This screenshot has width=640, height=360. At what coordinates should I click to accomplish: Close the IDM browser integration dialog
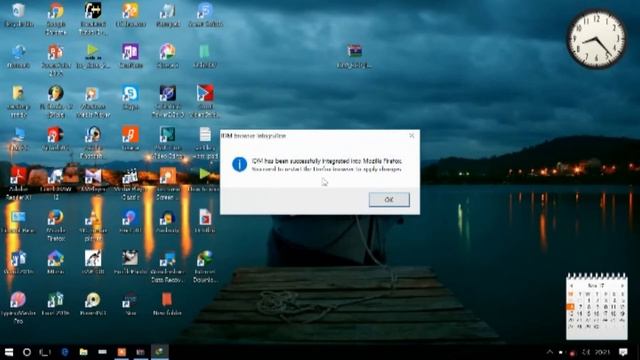[411, 136]
